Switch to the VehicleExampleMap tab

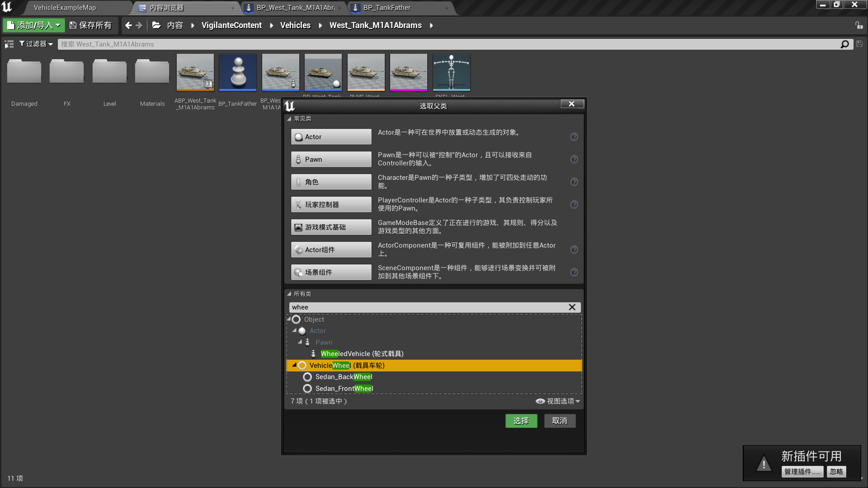click(x=65, y=8)
